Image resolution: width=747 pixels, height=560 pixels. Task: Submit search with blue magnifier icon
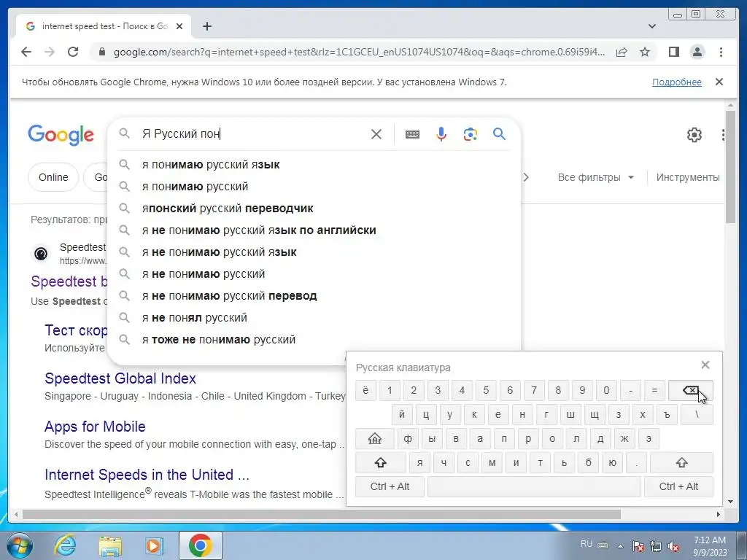[x=499, y=134]
